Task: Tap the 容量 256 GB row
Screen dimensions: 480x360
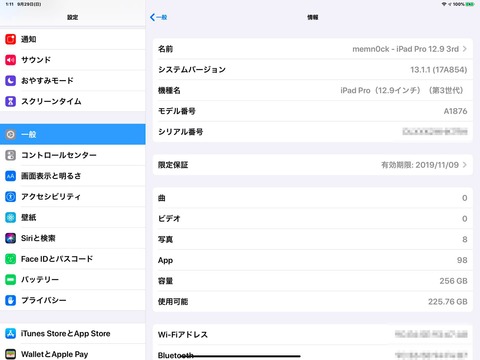Action: point(313,281)
